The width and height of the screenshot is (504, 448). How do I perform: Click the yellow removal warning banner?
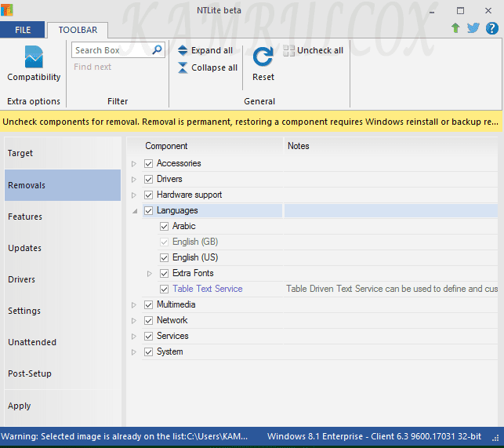251,122
